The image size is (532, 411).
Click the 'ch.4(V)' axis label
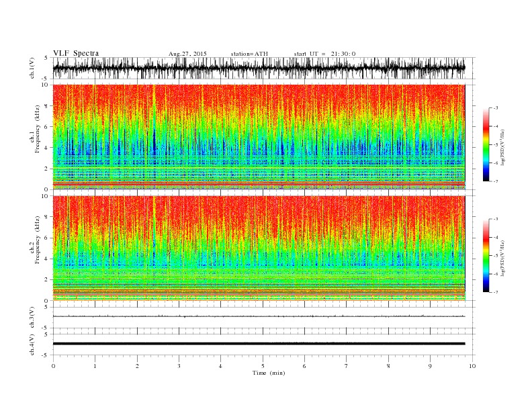tap(32, 345)
